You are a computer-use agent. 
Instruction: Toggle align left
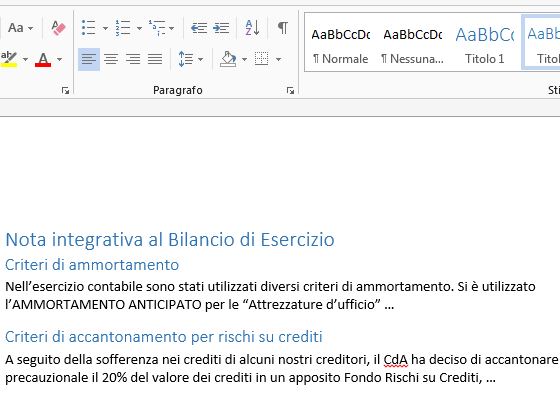(x=89, y=59)
